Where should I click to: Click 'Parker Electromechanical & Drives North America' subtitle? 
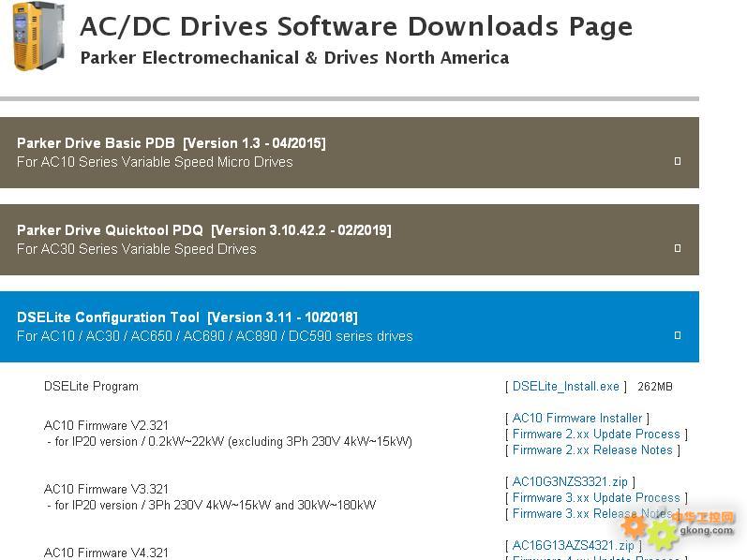(294, 58)
